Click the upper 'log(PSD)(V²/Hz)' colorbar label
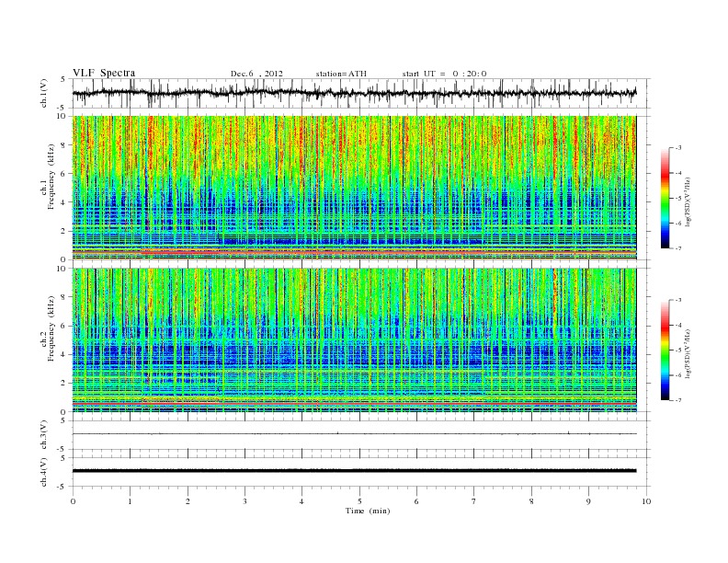The image size is (728, 563). [688, 201]
